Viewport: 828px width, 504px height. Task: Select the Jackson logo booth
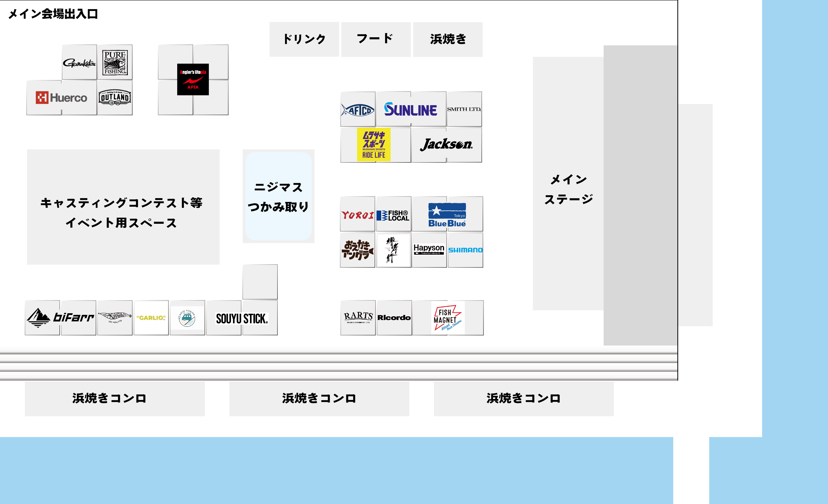446,144
